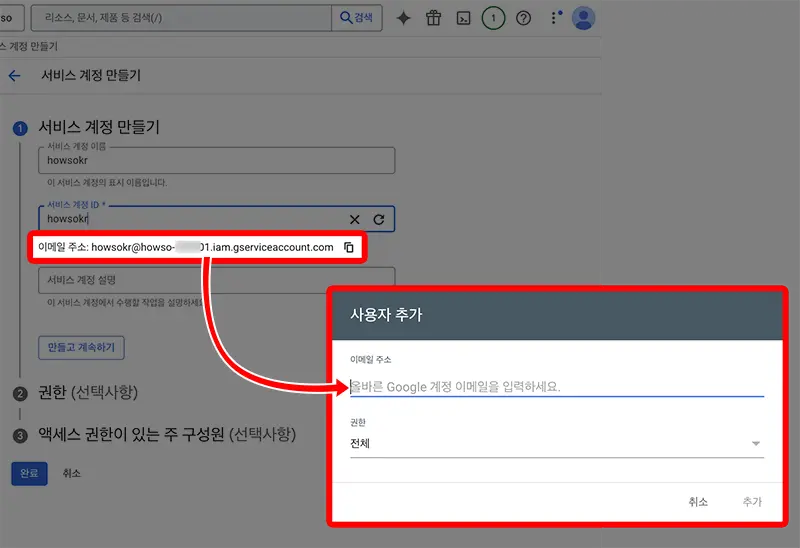Click the create and continue button
This screenshot has width=800, height=548.
[81, 347]
